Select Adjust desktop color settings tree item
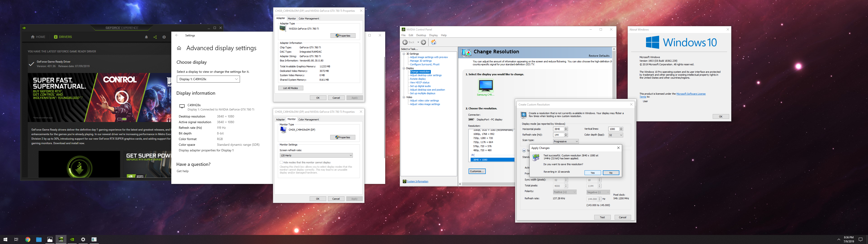 click(x=426, y=75)
